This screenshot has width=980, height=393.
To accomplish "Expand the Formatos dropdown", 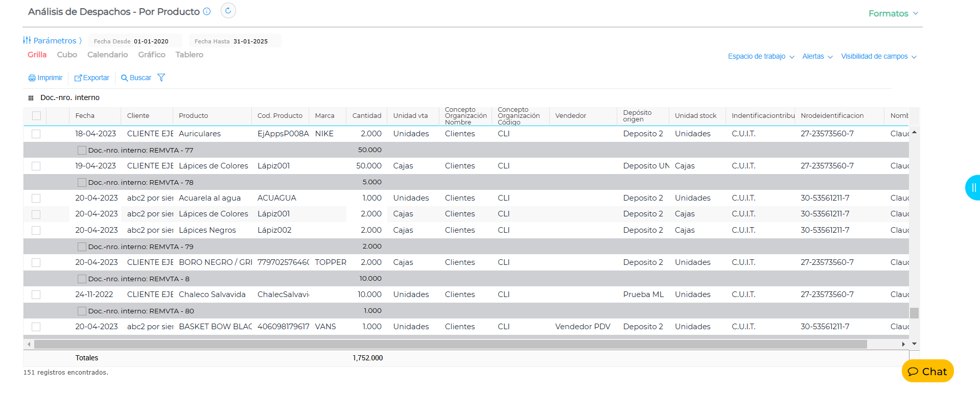I will click(x=893, y=13).
